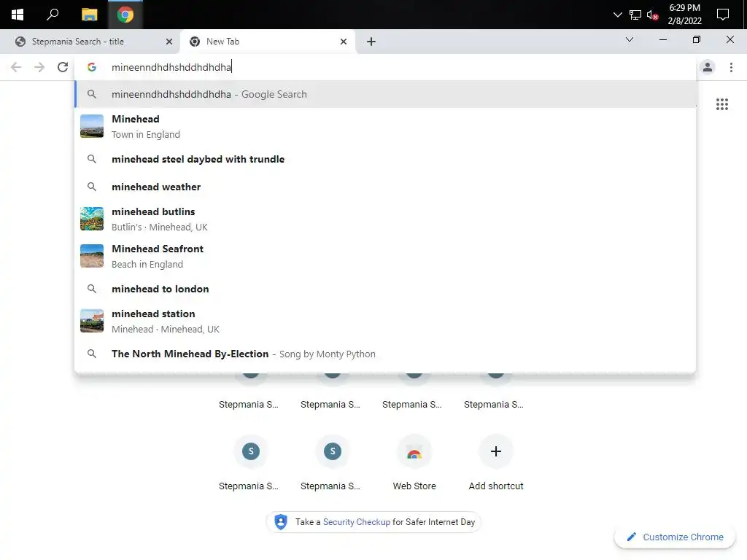747x560 pixels.
Task: Click the Minehead Seafront beach thumbnail
Action: [92, 256]
